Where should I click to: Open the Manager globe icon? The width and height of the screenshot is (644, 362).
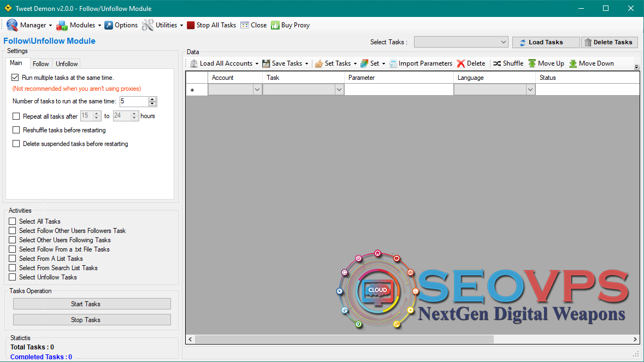click(x=12, y=25)
